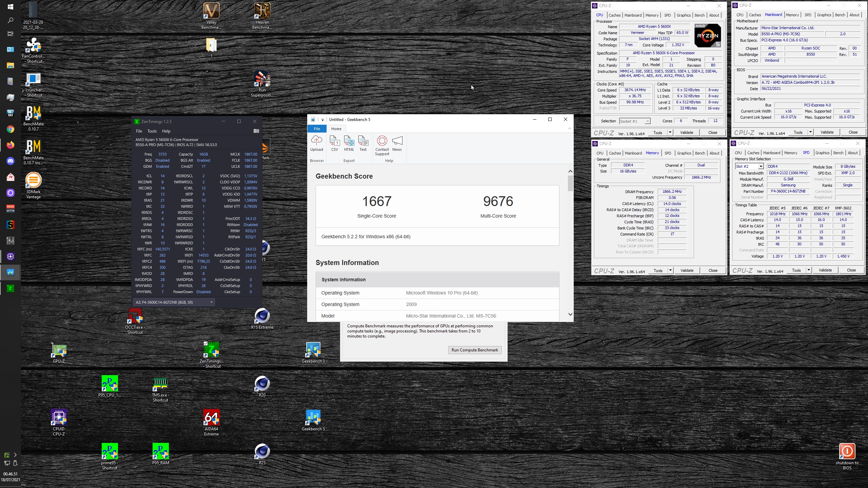
Task: Open Discord from the taskbar
Action: pyautogui.click(x=11, y=161)
